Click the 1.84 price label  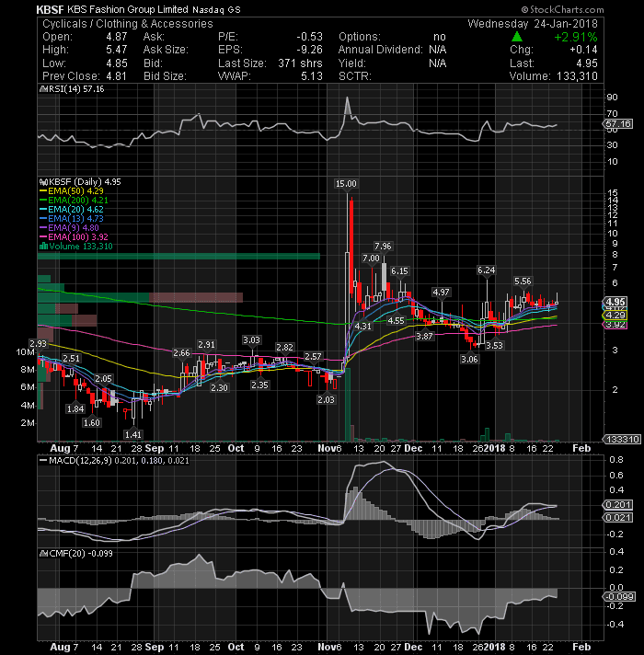(x=75, y=409)
